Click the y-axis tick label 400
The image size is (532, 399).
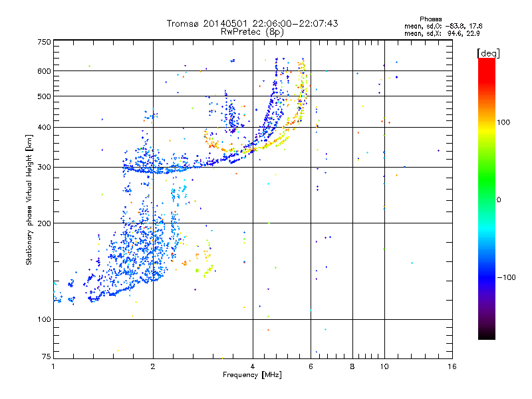[x=45, y=127]
